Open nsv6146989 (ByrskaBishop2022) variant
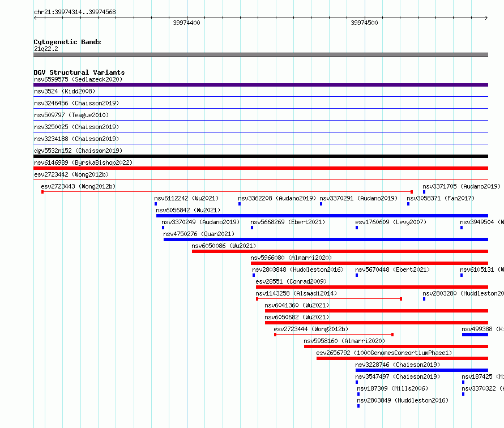504x428 pixels. point(83,162)
